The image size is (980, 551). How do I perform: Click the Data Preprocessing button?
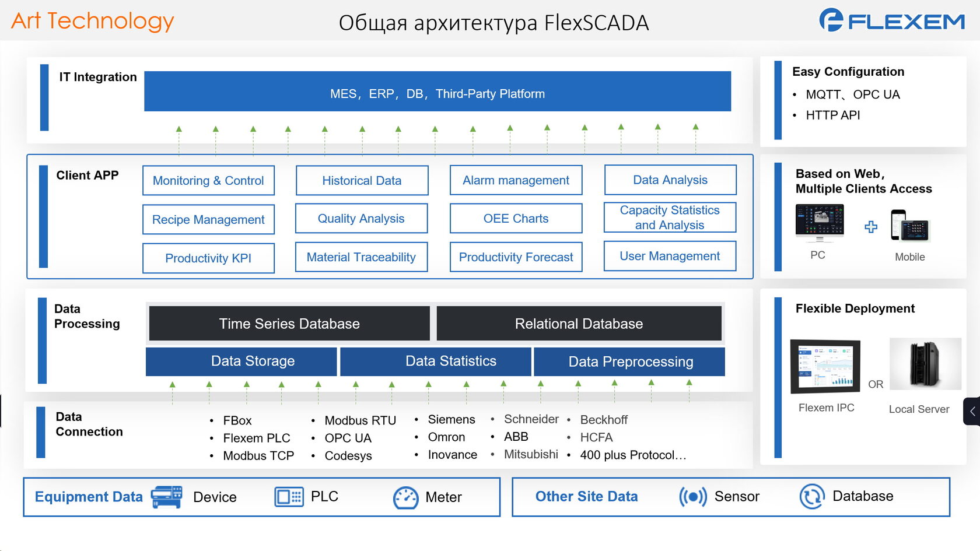point(629,362)
